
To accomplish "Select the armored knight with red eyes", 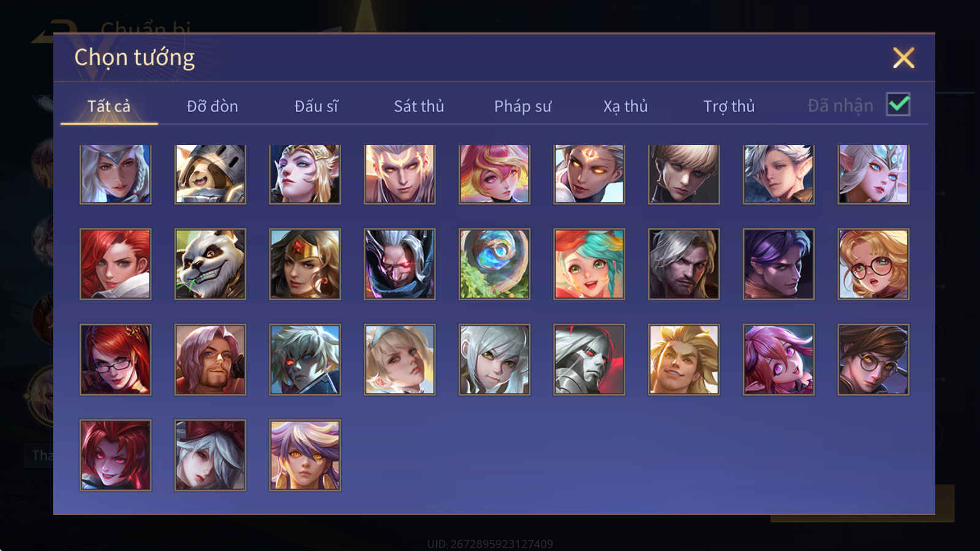I will point(589,359).
